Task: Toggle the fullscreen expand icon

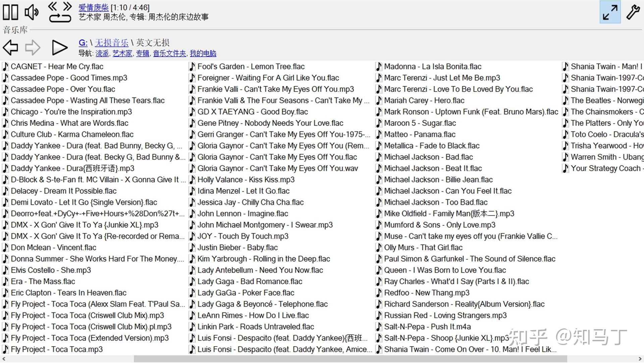Action: click(x=610, y=12)
